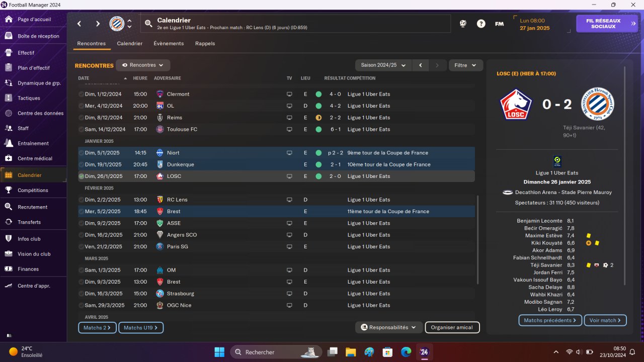Toggle the check mark on the Clermont row
644x362 pixels.
(x=82, y=94)
